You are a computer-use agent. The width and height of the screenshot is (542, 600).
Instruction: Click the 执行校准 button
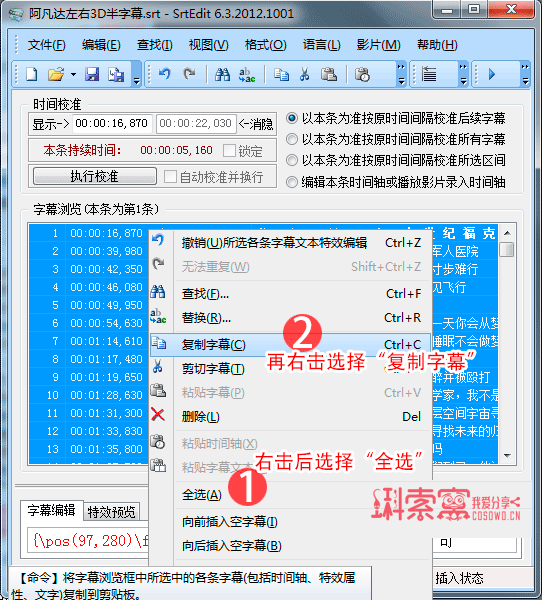[x=95, y=176]
